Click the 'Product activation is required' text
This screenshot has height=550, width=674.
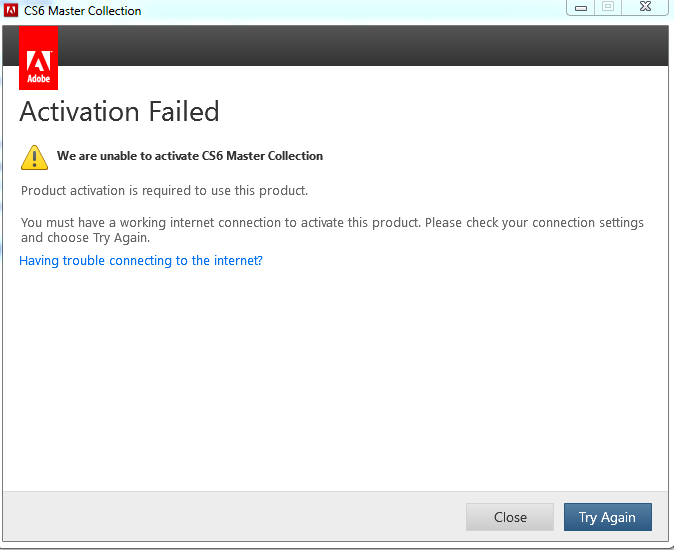tap(165, 190)
